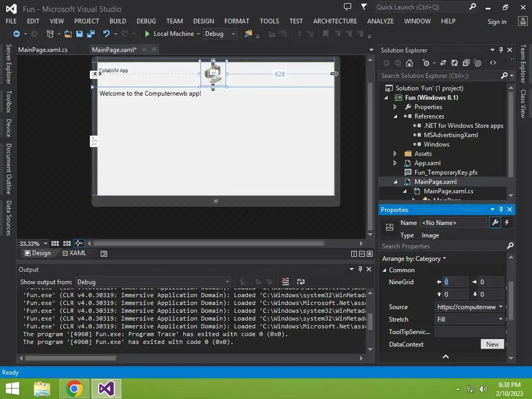This screenshot has width=532, height=399.
Task: Toggle the snap grid display in designer
Action: click(55, 243)
